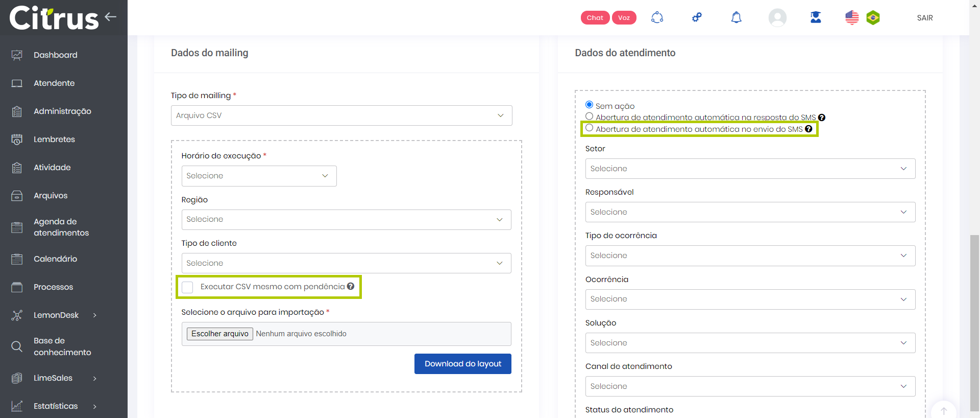
Task: Open Dashboard in the sidebar
Action: click(55, 55)
